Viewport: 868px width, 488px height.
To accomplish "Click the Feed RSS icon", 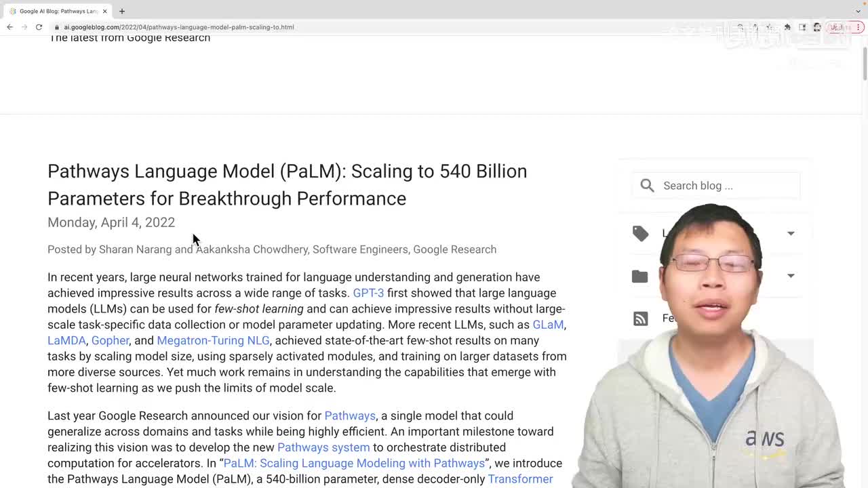I will pyautogui.click(x=641, y=319).
